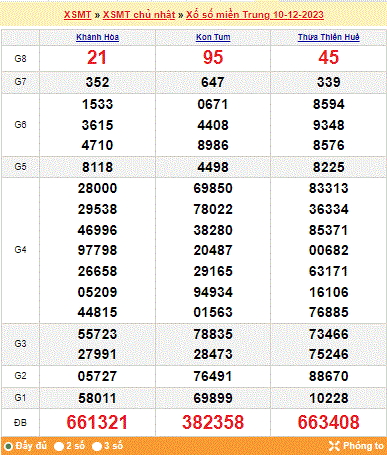This screenshot has width=387, height=458.
Task: Click the G8 result 45 for Huế
Action: pyautogui.click(x=329, y=57)
